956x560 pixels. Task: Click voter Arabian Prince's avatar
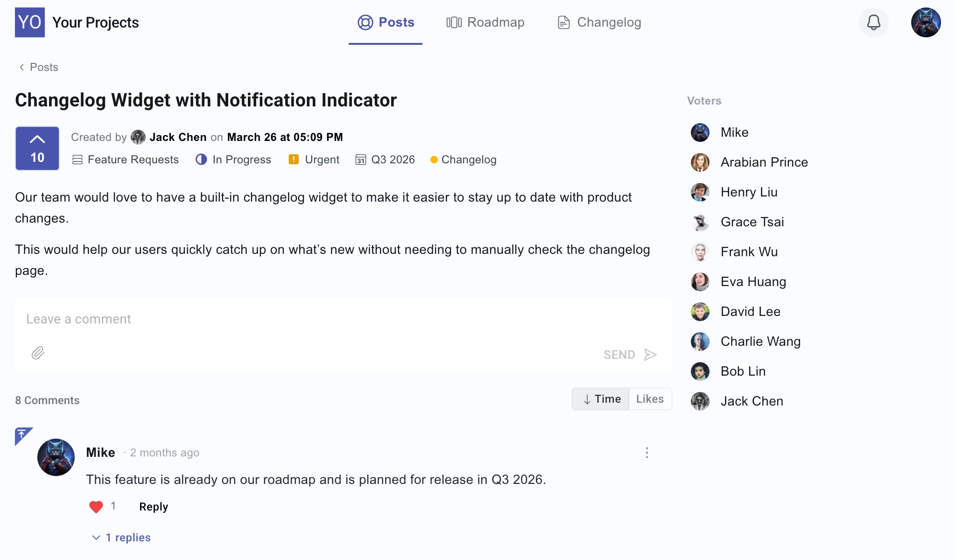pos(700,162)
